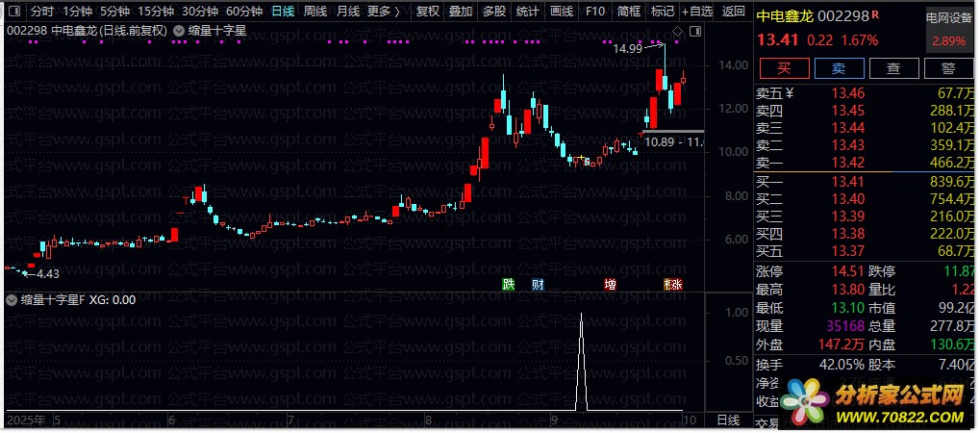Click the signal spike in XG indicator
980x433 pixels.
(582, 362)
